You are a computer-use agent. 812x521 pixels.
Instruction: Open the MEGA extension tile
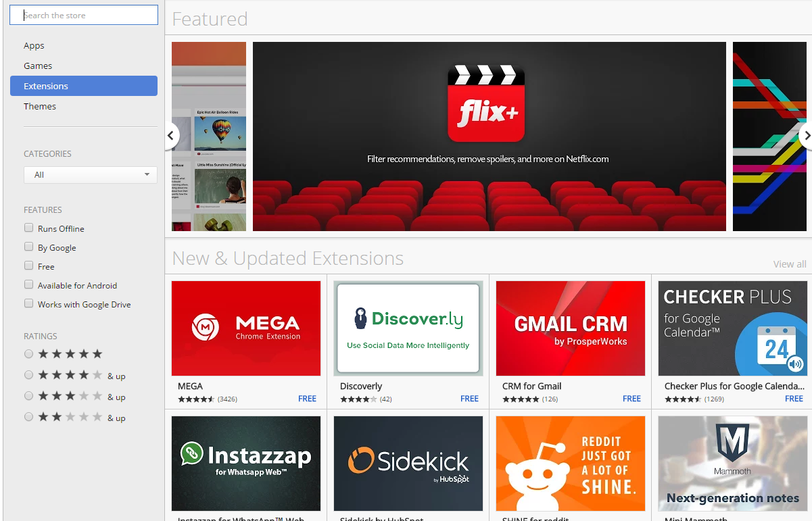(246, 328)
